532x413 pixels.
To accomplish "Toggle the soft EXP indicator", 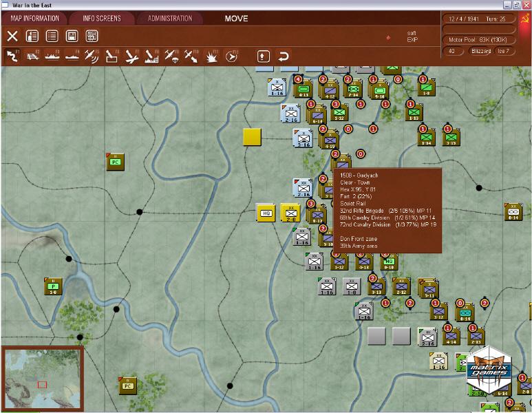I will [x=412, y=37].
